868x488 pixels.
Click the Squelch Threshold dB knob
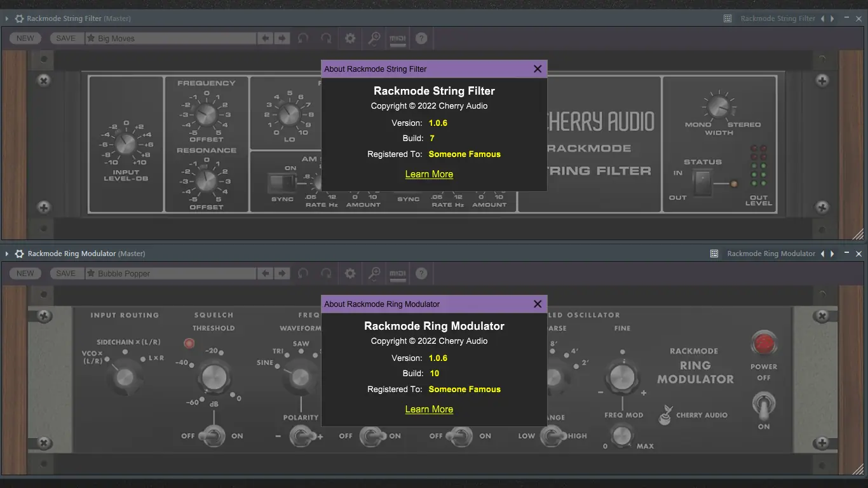coord(214,377)
